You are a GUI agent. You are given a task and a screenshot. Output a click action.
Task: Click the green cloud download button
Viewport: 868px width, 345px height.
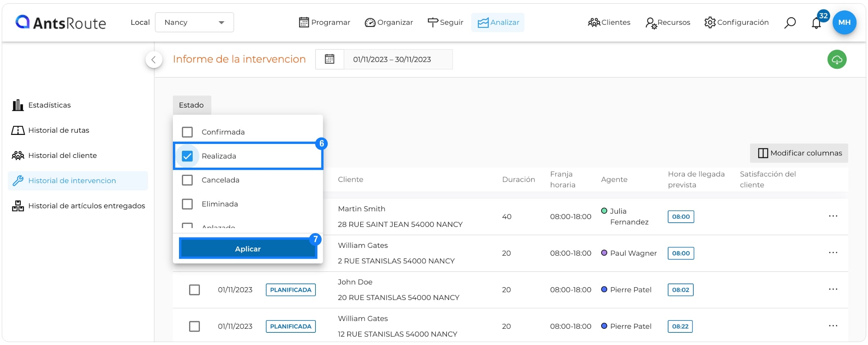click(837, 59)
